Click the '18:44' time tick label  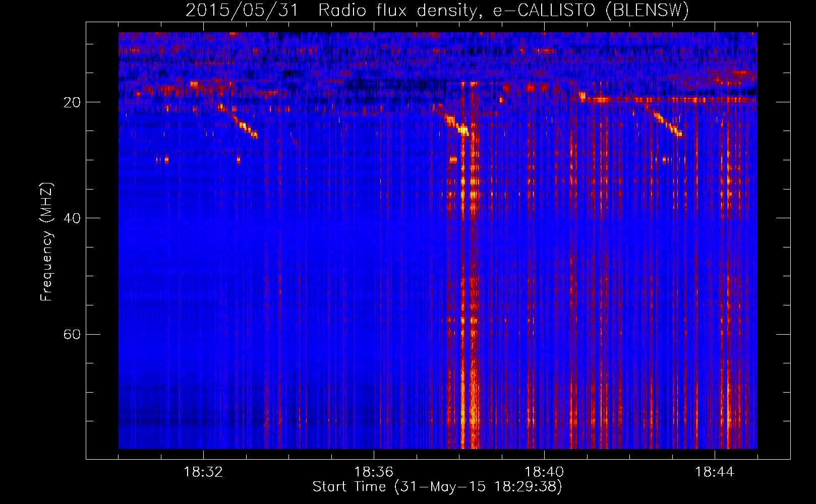point(715,472)
